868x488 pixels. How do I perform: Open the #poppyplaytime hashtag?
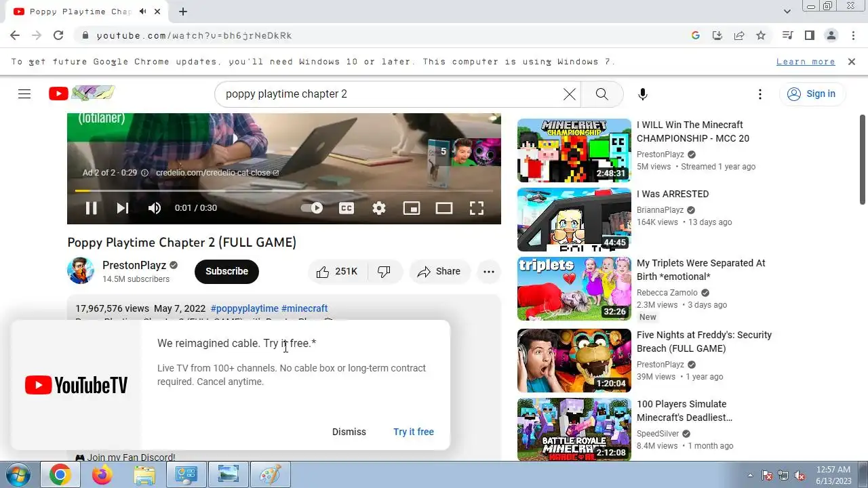click(244, 308)
